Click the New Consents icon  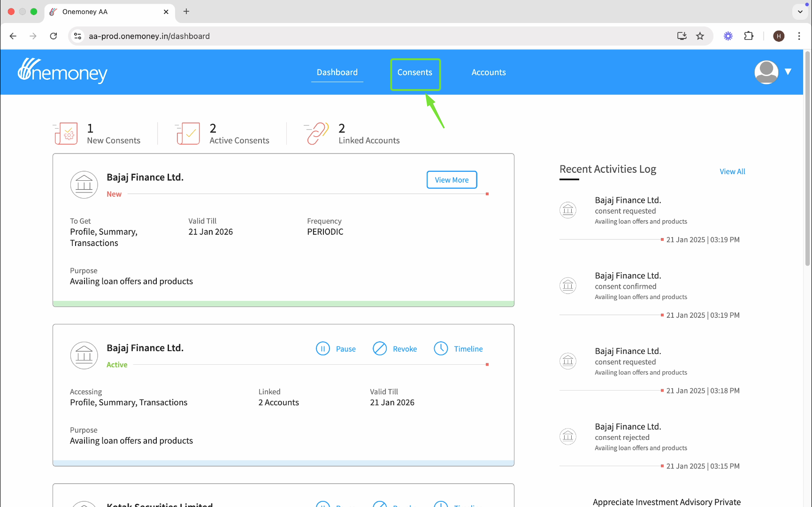pyautogui.click(x=66, y=134)
